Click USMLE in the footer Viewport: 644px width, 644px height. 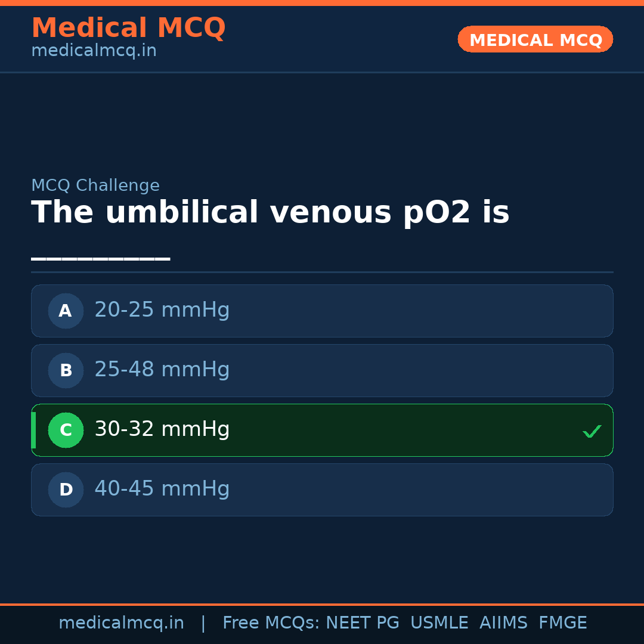click(x=439, y=623)
